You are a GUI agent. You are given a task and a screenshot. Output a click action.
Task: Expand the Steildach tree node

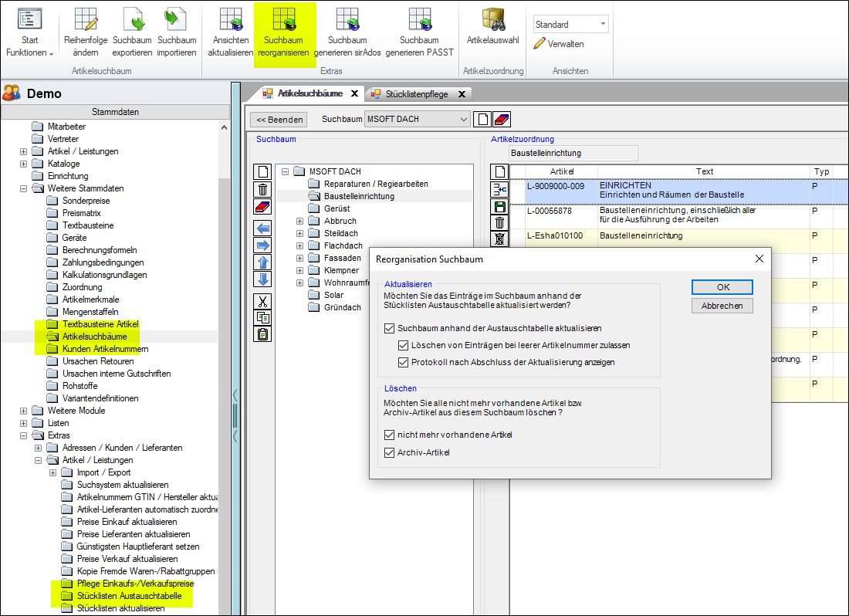pos(300,233)
